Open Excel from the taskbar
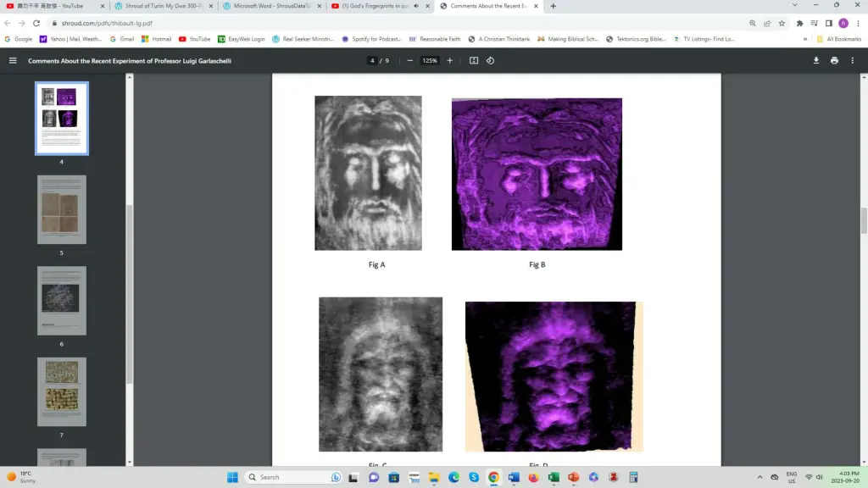The width and height of the screenshot is (868, 488). [554, 477]
